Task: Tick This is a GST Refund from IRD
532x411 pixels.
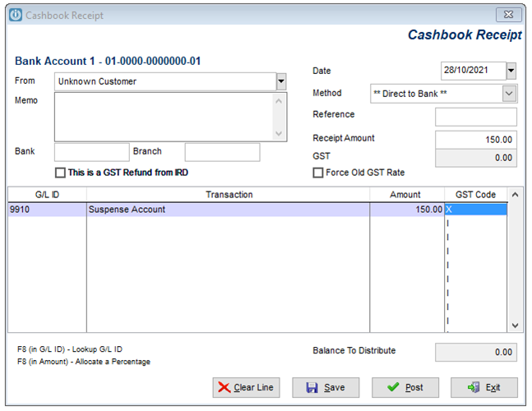Action: pos(60,173)
